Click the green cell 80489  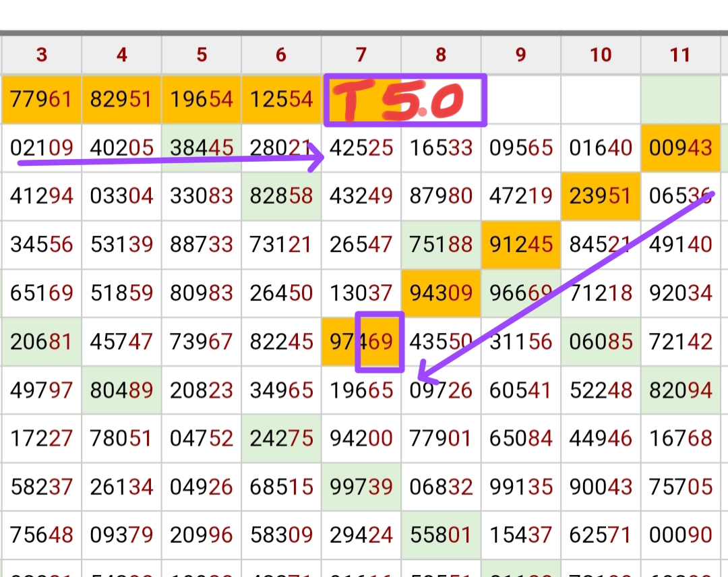tap(121, 390)
